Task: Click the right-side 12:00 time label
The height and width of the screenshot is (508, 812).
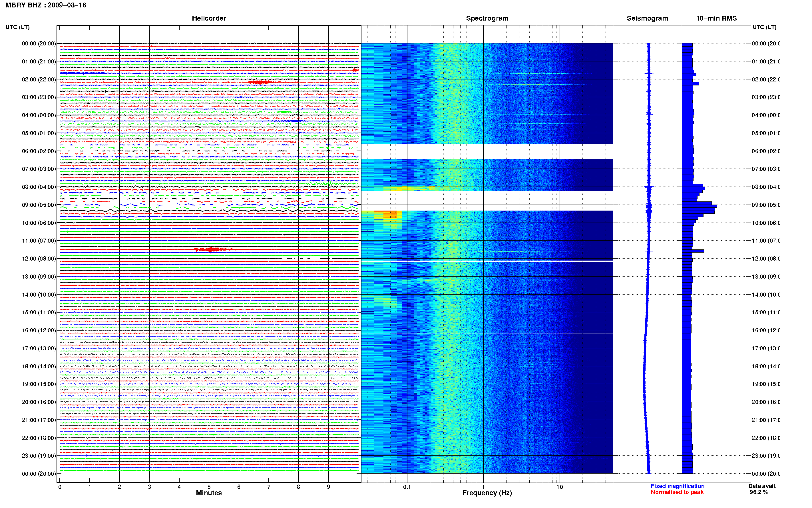Action: click(x=766, y=259)
